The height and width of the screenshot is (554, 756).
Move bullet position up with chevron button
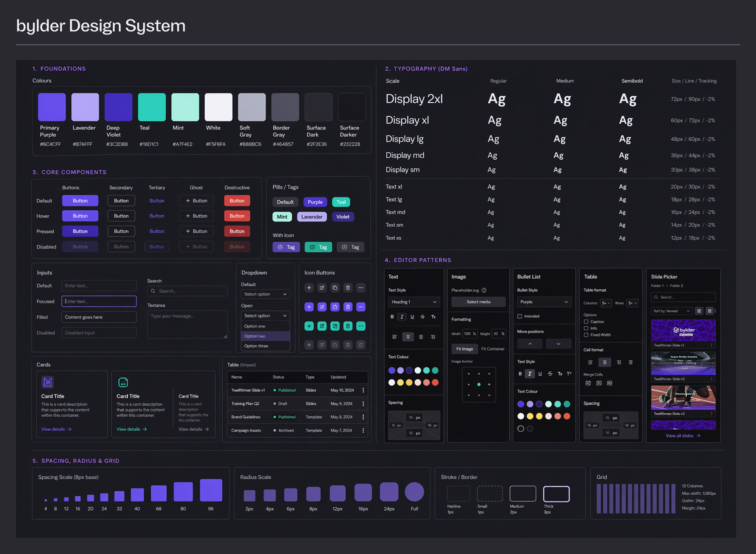tap(530, 344)
